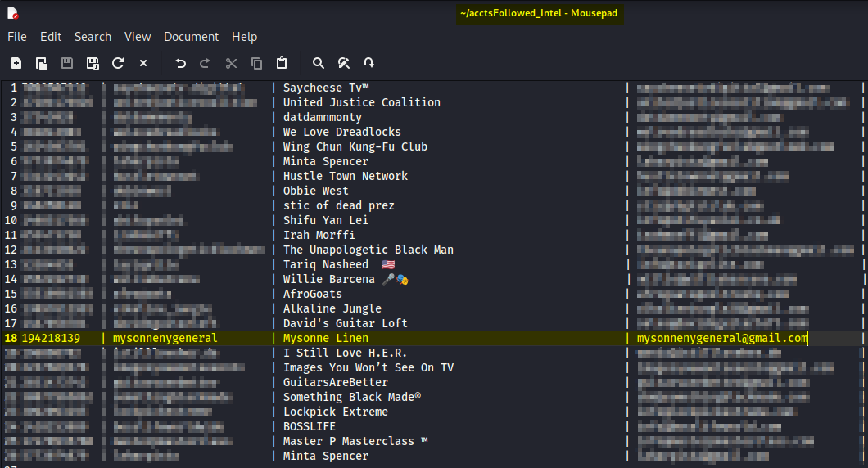Viewport: 868px width, 468px height.
Task: Open the Edit menu
Action: (51, 37)
